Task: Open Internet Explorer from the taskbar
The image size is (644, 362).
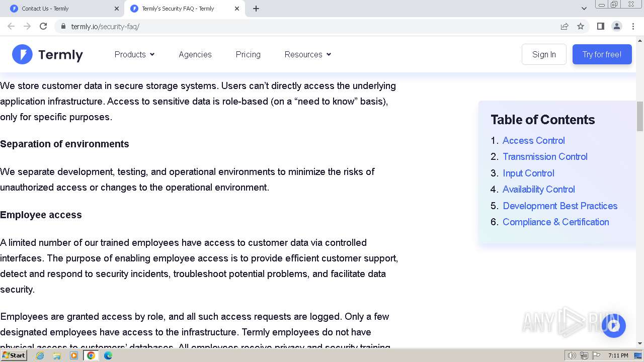Action: (40, 355)
